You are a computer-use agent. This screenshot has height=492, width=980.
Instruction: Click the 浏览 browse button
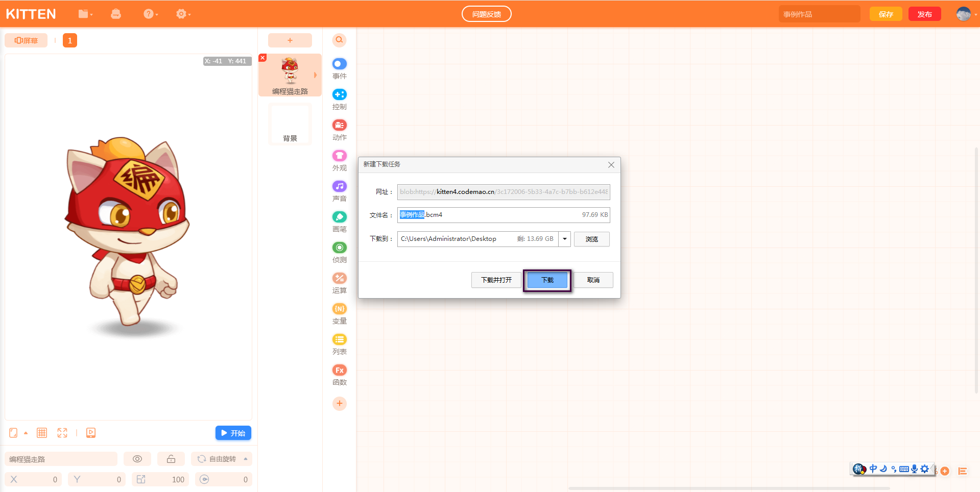coord(592,239)
